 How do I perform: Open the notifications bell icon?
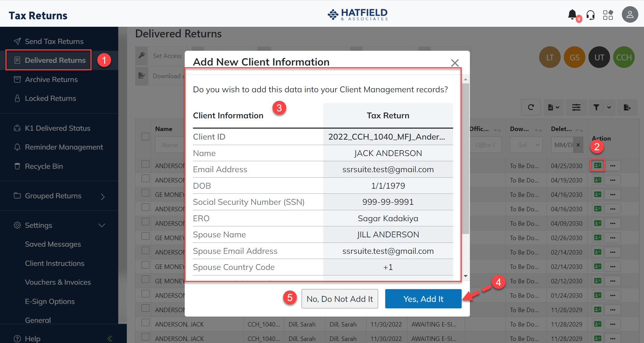coord(572,14)
